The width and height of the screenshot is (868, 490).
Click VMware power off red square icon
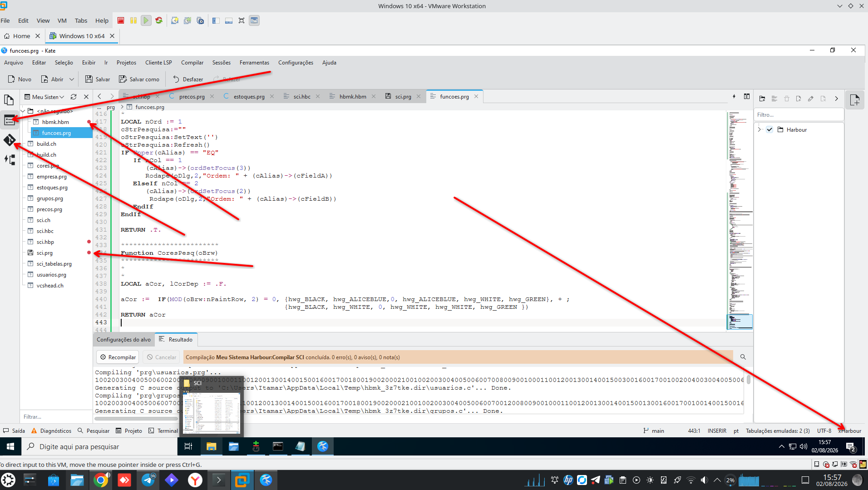click(121, 20)
